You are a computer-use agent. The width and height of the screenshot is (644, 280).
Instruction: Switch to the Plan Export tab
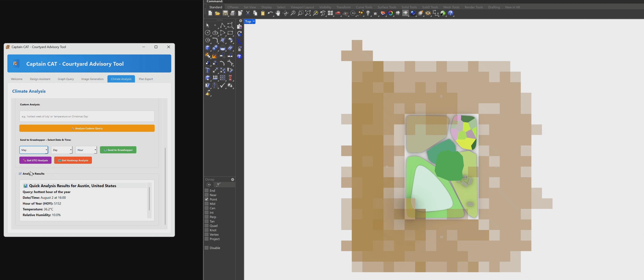click(x=146, y=79)
